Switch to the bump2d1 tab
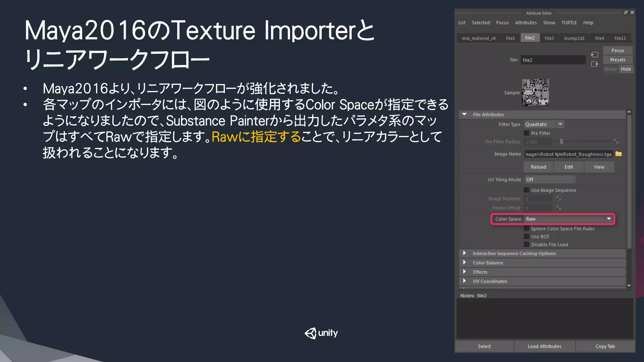The image size is (644, 362). pos(574,38)
